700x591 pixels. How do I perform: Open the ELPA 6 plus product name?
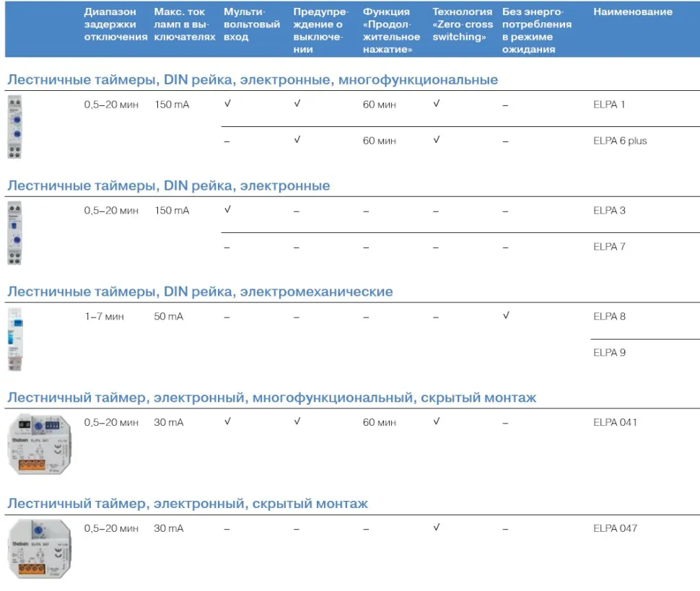tap(620, 141)
